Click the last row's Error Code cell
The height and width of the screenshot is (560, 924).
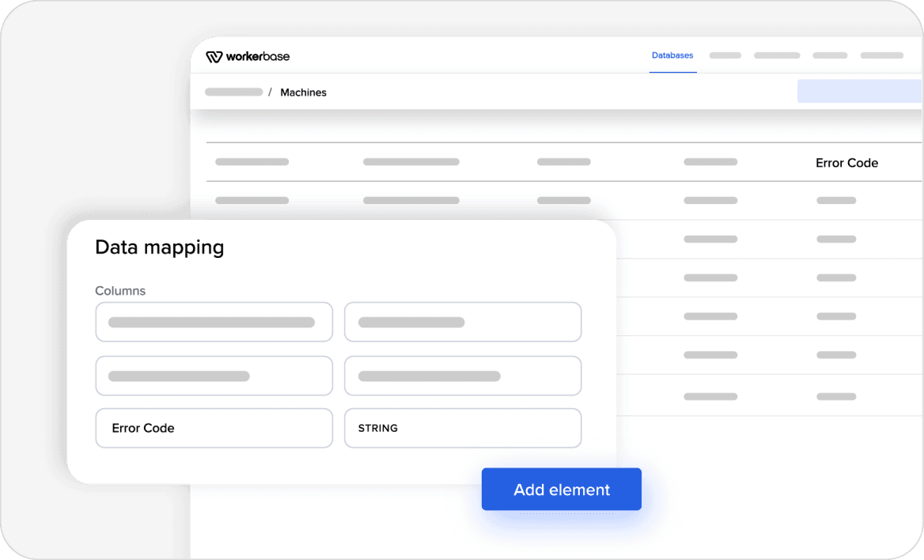[836, 395]
